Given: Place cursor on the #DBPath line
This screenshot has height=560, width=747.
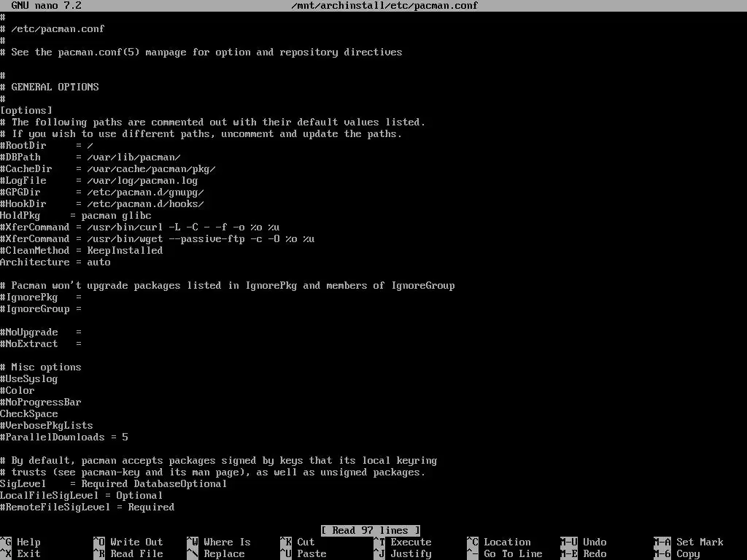Looking at the screenshot, I should click(90, 157).
